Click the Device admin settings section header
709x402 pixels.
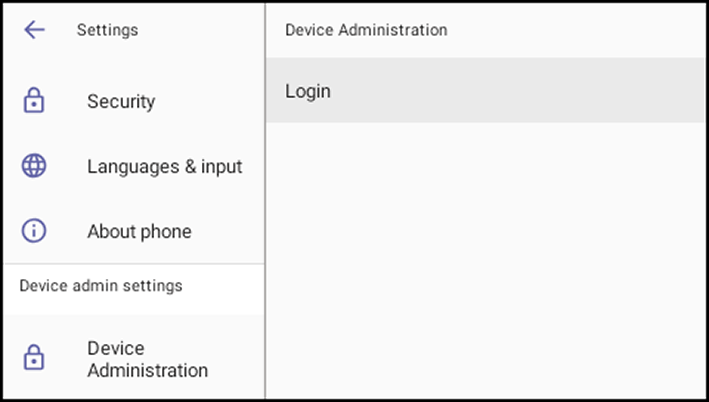[x=101, y=286]
